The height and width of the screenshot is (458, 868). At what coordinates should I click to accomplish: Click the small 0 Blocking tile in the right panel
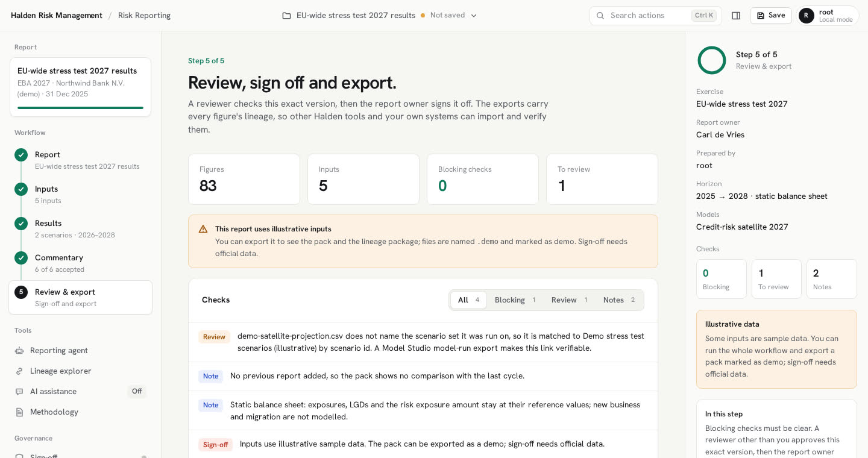pos(722,279)
